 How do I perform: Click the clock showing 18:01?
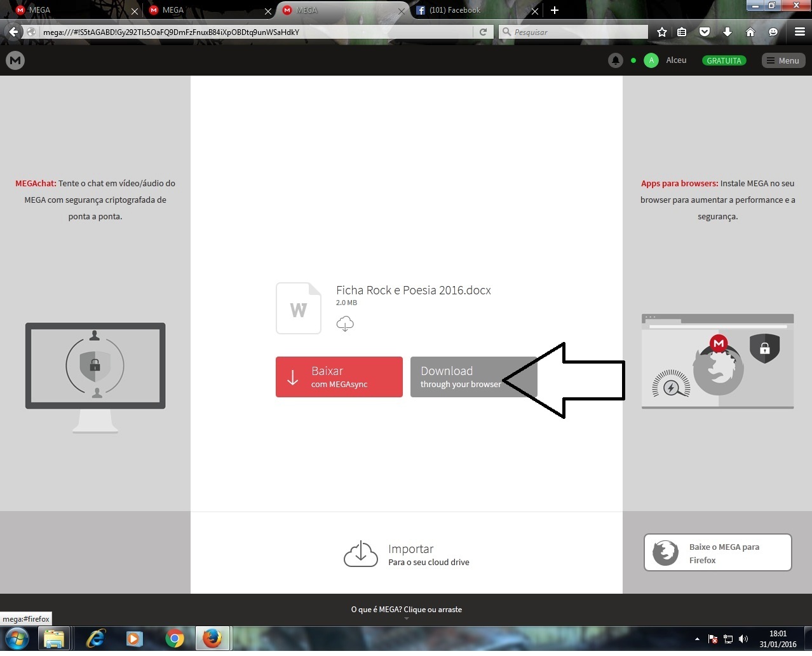pyautogui.click(x=778, y=634)
